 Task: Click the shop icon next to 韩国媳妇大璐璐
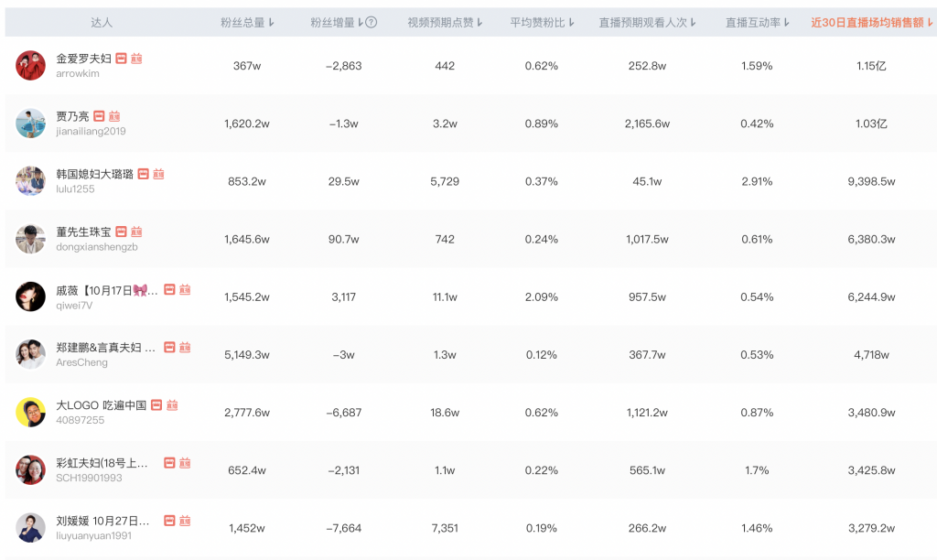(x=143, y=174)
